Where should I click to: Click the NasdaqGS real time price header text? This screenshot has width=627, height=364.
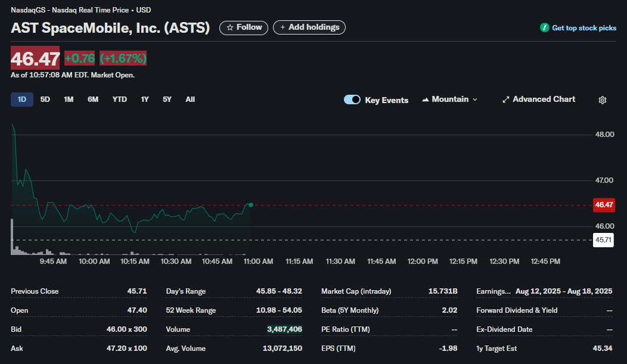(81, 10)
